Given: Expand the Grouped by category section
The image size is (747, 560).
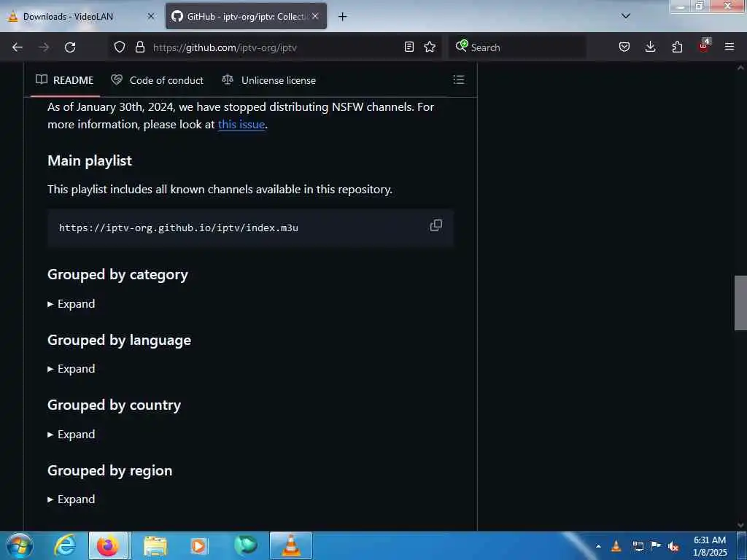Looking at the screenshot, I should pyautogui.click(x=71, y=304).
